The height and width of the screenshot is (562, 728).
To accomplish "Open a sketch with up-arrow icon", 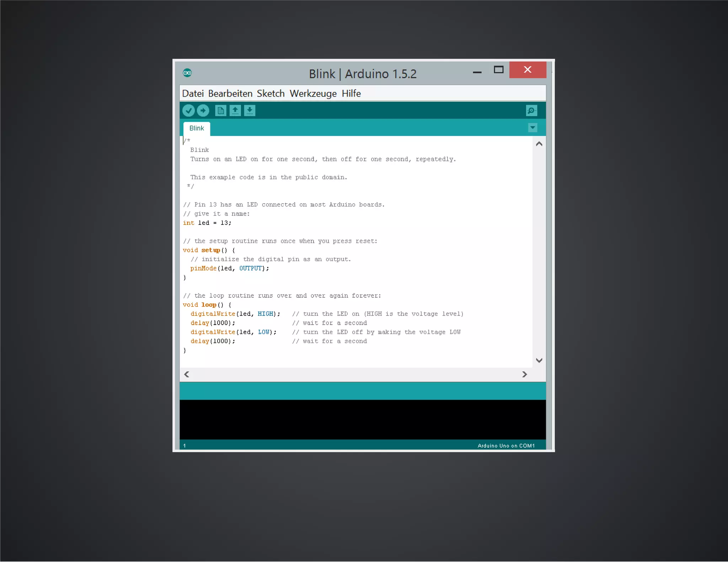I will pos(235,110).
